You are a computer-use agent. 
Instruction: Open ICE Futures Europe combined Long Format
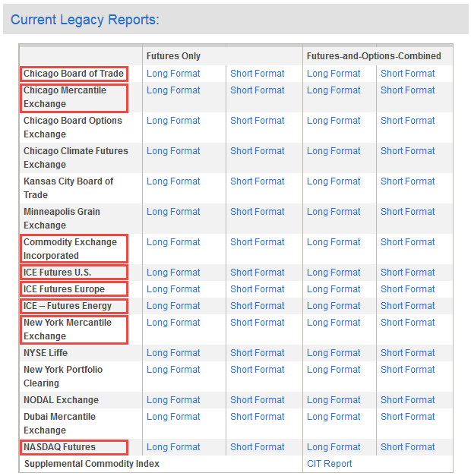coord(333,289)
